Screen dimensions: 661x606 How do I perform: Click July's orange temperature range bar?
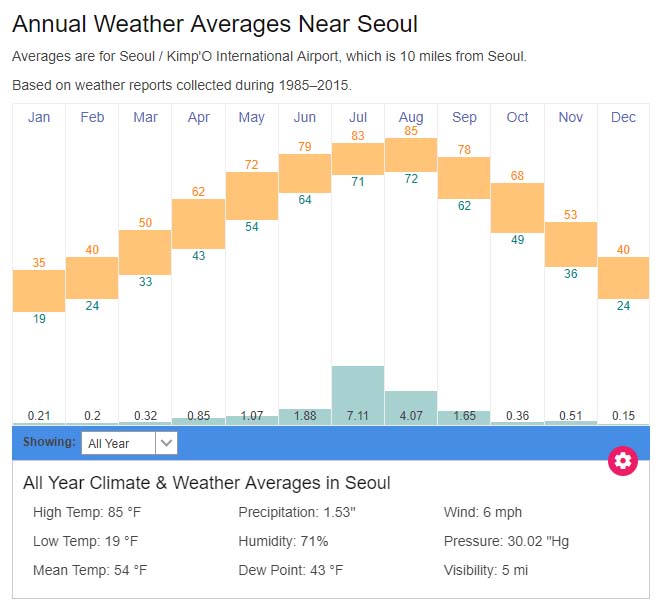[358, 158]
